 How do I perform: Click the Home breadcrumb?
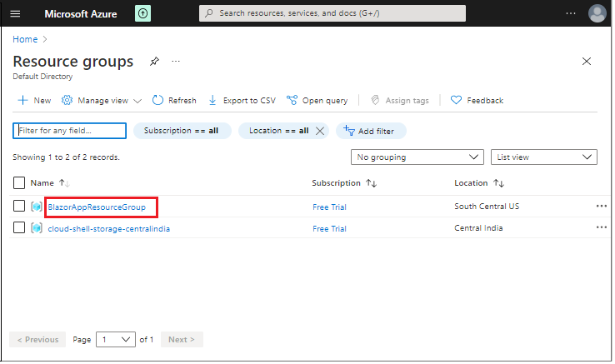click(x=25, y=39)
